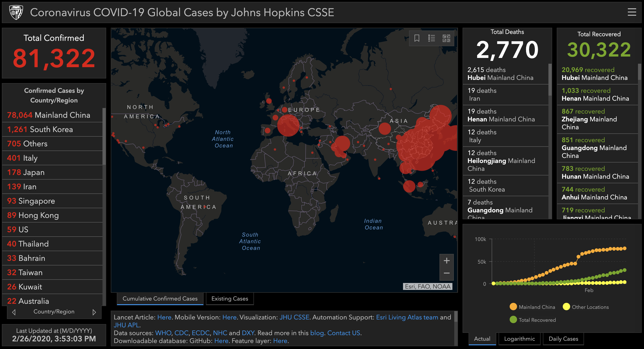This screenshot has height=349, width=644.
Task: Open the ECDC data source link
Action: click(201, 333)
